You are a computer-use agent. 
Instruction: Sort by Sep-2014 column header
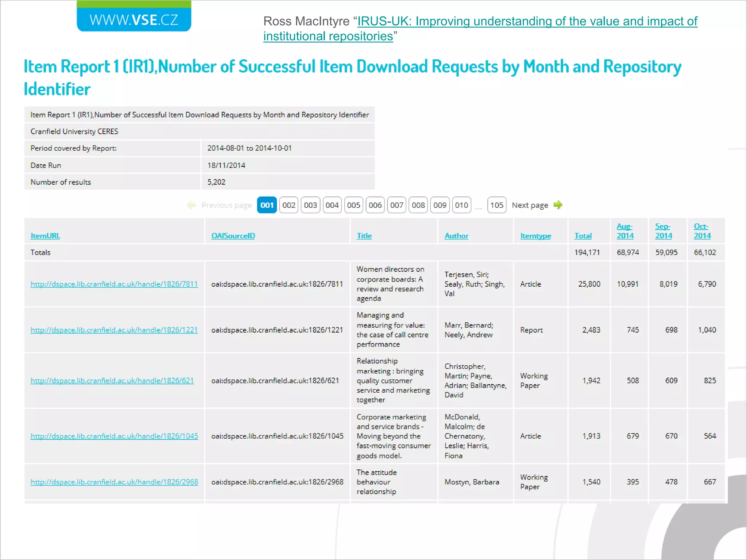tap(663, 231)
